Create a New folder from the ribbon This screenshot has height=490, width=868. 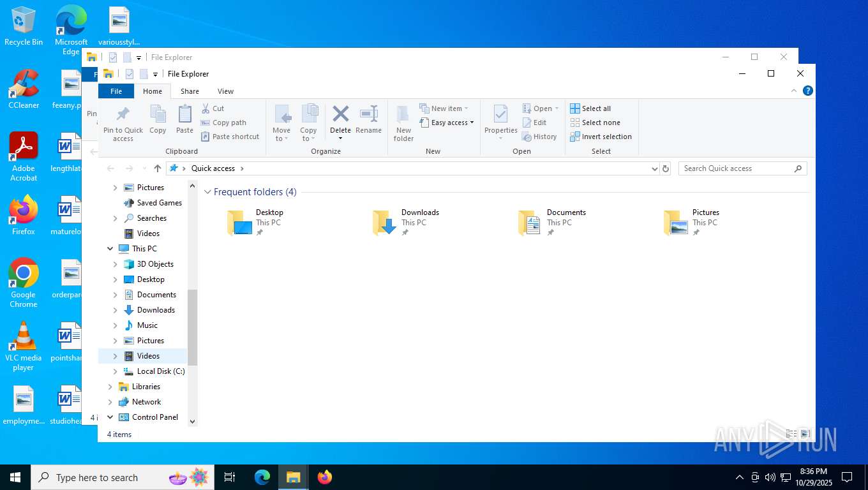click(403, 124)
